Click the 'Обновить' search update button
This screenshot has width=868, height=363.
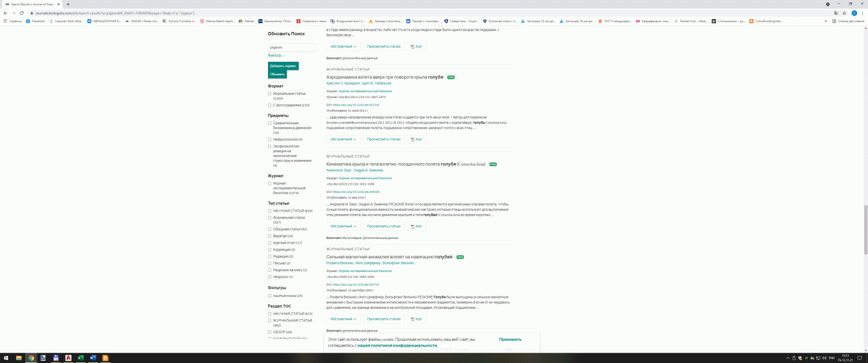pos(277,74)
